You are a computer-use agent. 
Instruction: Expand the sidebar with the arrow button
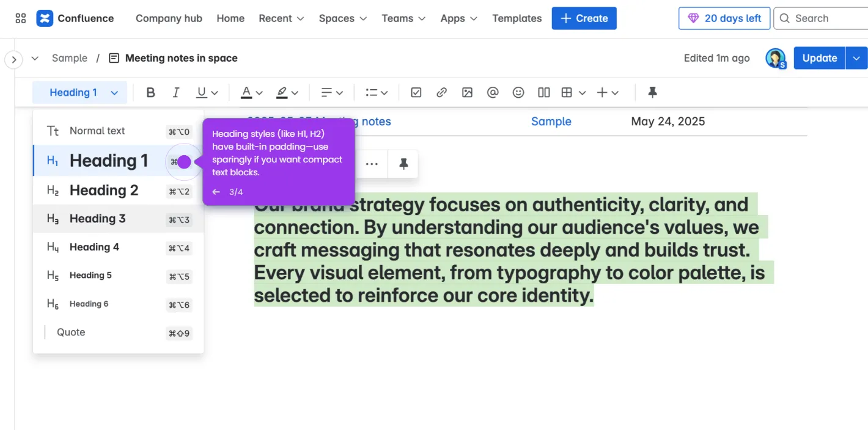[x=13, y=60]
